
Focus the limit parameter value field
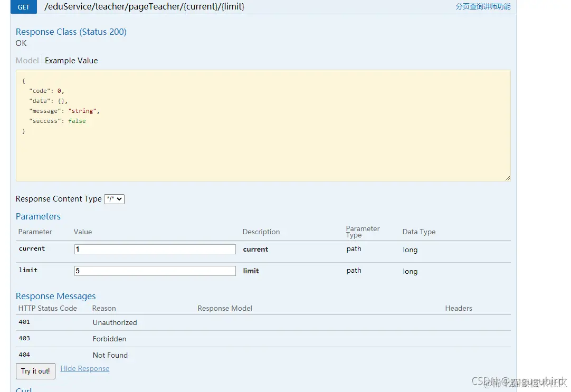pos(155,271)
